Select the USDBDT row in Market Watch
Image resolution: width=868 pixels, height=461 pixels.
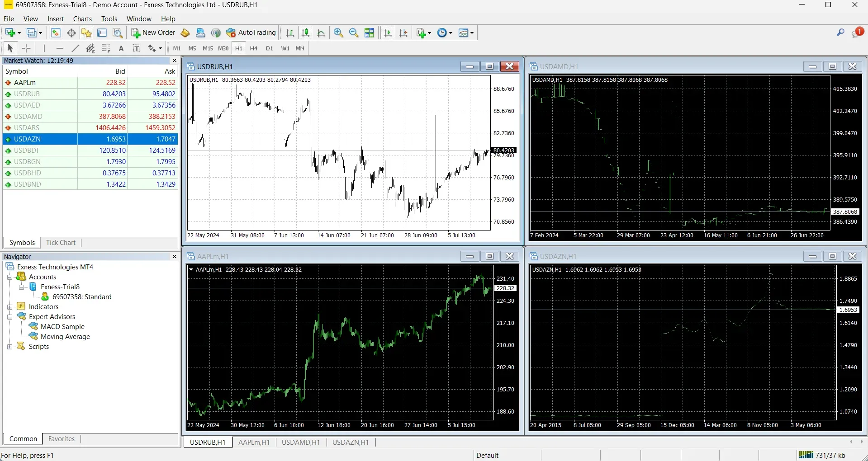(x=90, y=151)
